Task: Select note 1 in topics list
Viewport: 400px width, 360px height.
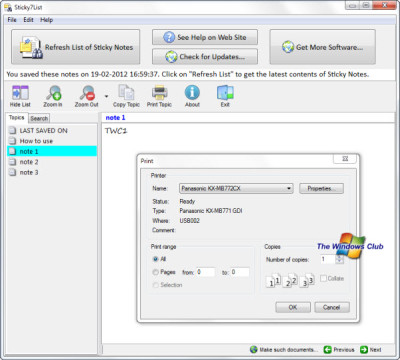Action: click(52, 151)
